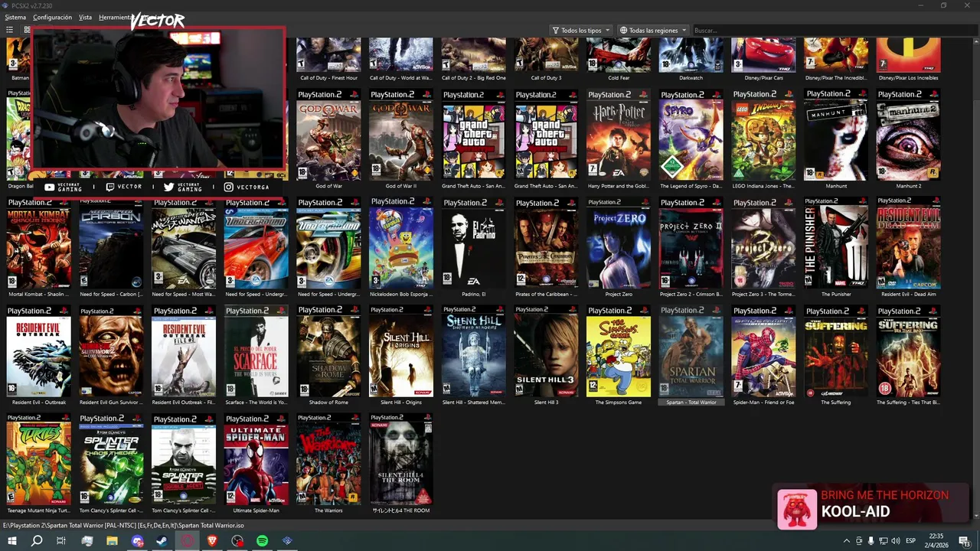Select Project Zero 2 Crimson Butterfly cover
The width and height of the screenshot is (980, 551).
tap(691, 243)
